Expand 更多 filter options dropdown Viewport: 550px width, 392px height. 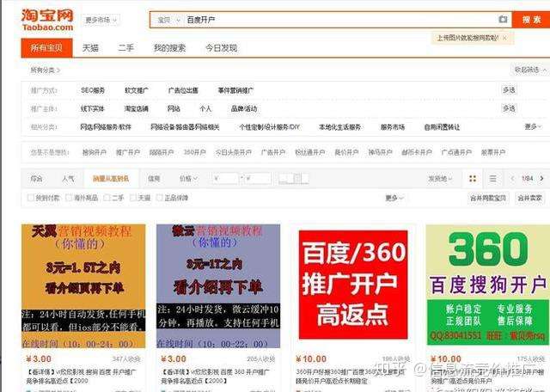click(x=394, y=198)
